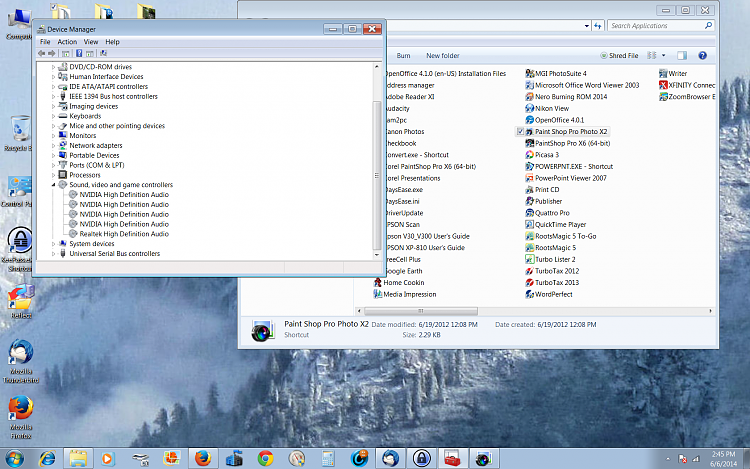Open the view options dropdown arrow in Explorer
Image resolution: width=750 pixels, height=469 pixels.
pos(663,55)
